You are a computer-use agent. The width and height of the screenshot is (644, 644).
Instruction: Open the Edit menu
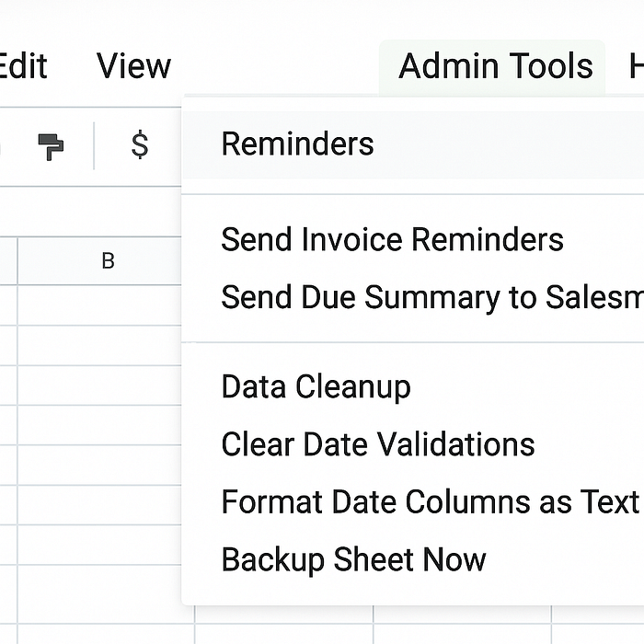click(23, 65)
